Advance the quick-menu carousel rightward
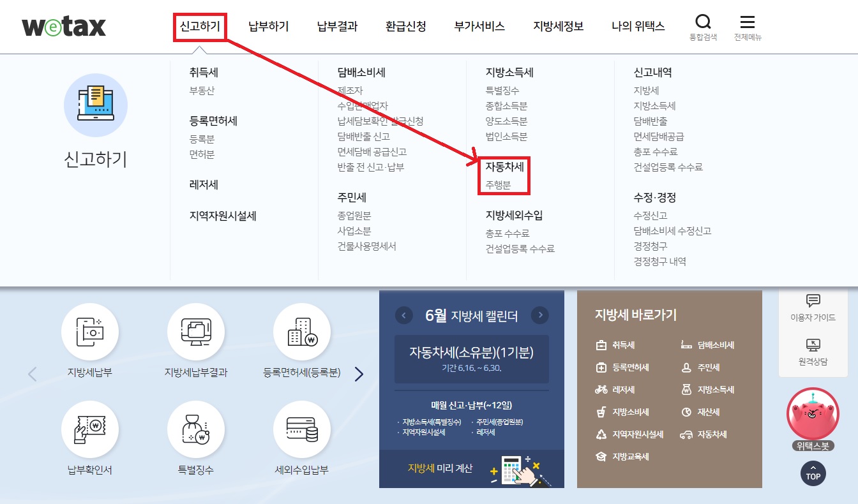 point(359,374)
